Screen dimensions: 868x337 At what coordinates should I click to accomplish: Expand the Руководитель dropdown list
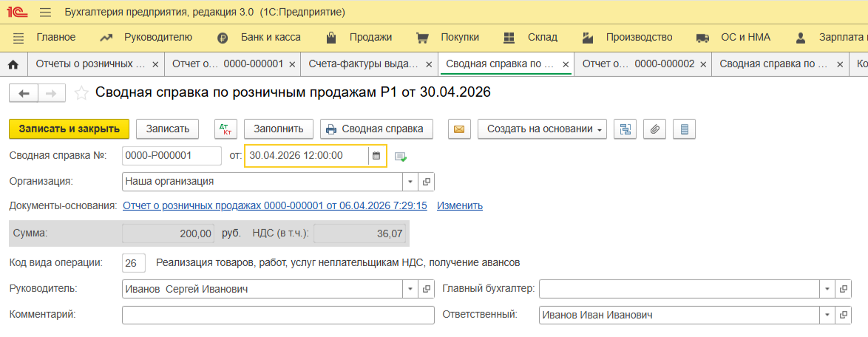[411, 289]
